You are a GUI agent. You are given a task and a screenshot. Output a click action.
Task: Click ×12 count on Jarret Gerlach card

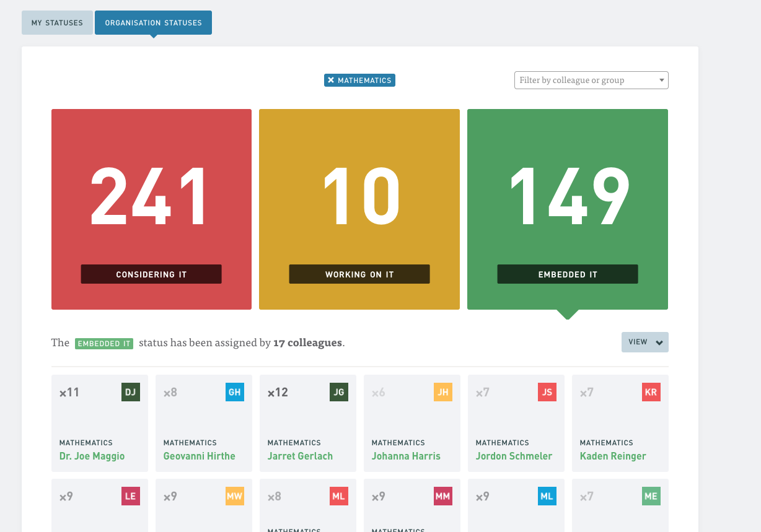[x=278, y=392]
